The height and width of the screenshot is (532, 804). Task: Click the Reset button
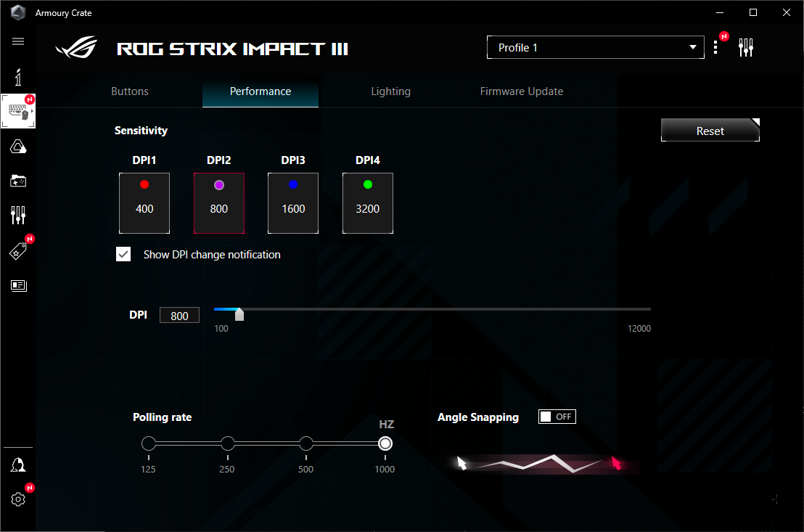pyautogui.click(x=710, y=131)
